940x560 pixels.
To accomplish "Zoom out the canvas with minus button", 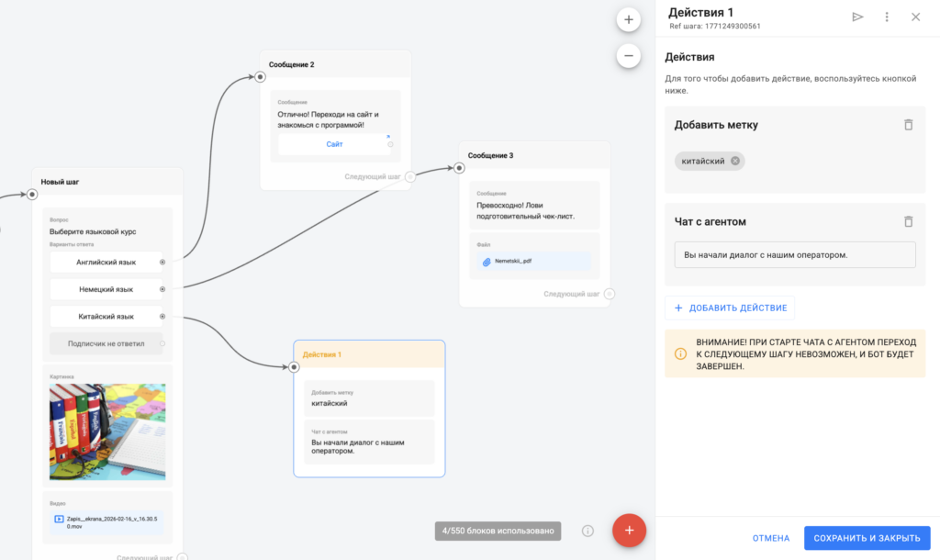I will click(629, 56).
